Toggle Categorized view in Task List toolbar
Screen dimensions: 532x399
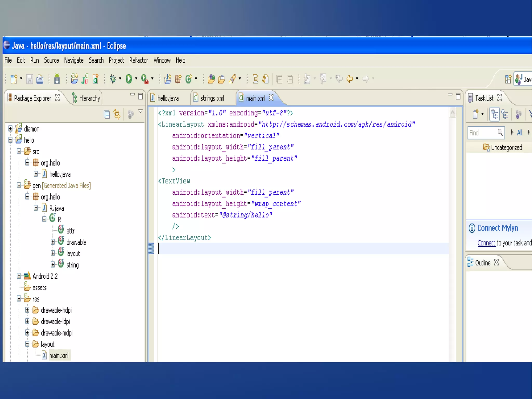[494, 114]
